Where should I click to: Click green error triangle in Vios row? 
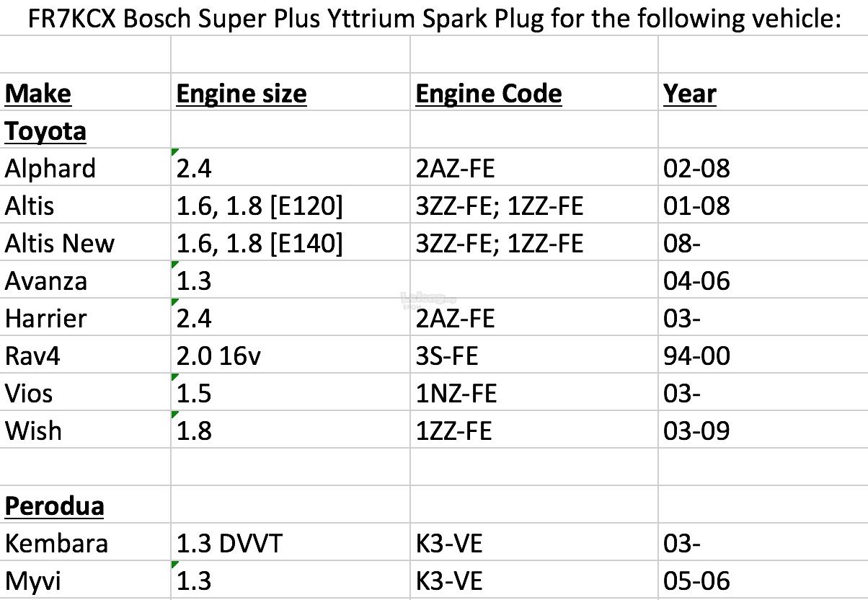tap(174, 376)
